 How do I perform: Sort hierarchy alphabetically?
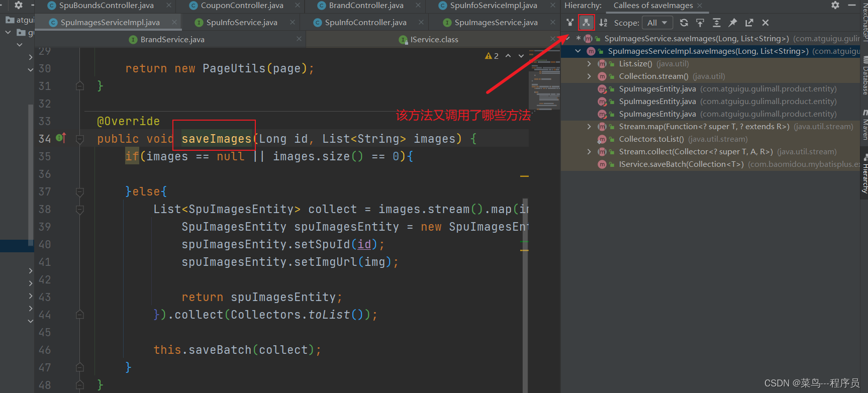pos(603,23)
